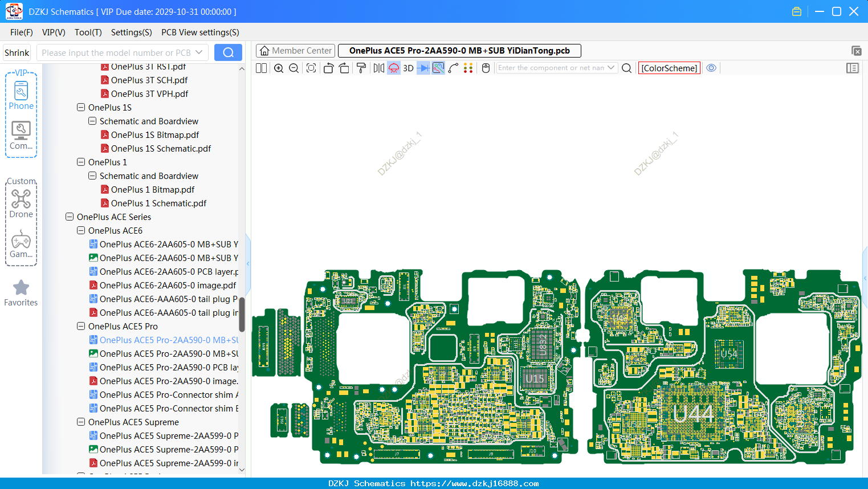
Task: Collapse the OnePlus 1S tree node
Action: [x=81, y=107]
